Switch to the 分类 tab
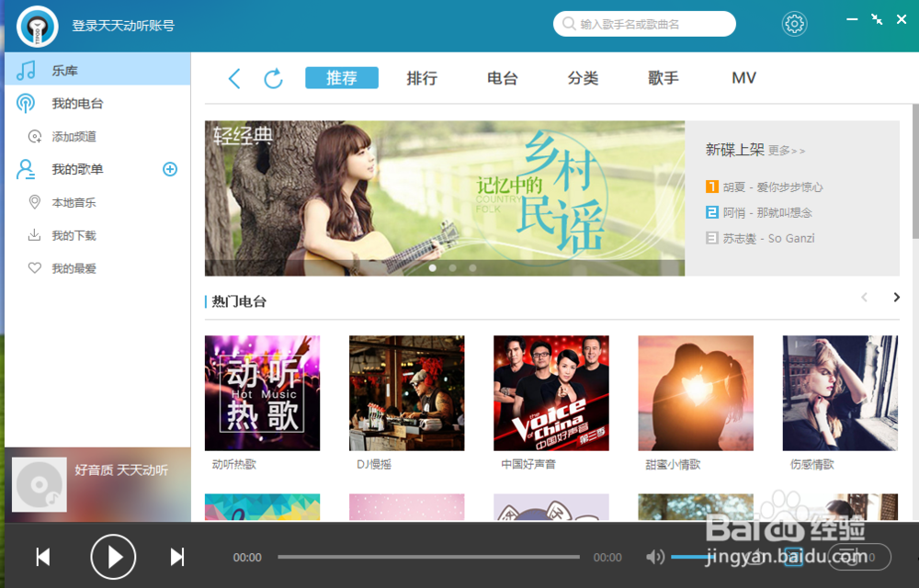This screenshot has height=588, width=919. 583,78
